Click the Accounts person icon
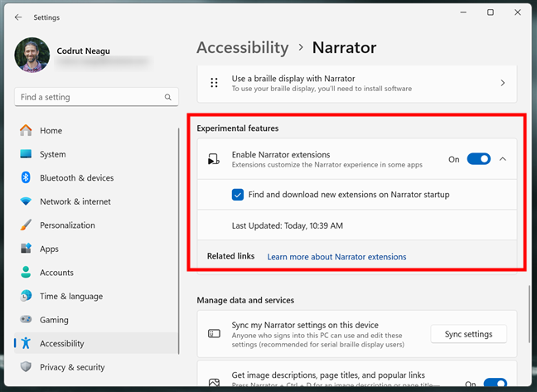 26,272
